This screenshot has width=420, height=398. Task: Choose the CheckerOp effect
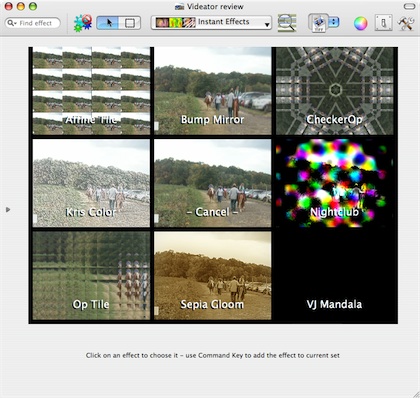pos(335,91)
